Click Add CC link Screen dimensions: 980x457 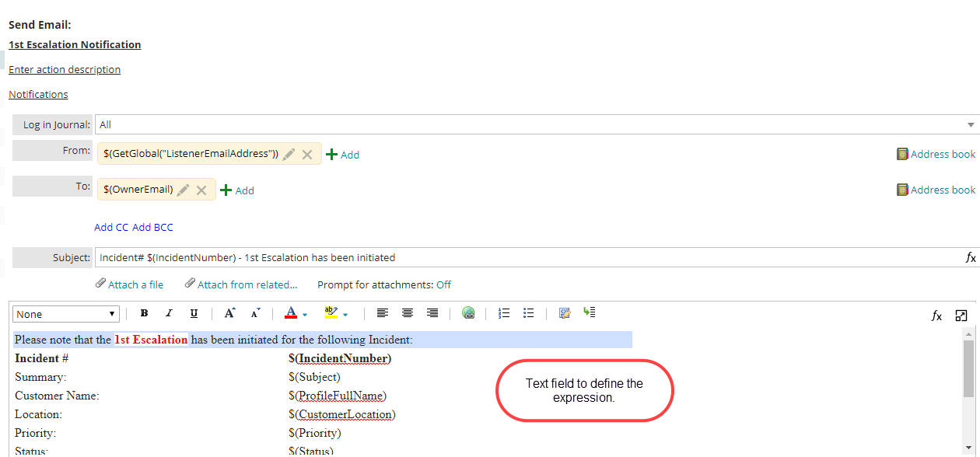pos(111,227)
